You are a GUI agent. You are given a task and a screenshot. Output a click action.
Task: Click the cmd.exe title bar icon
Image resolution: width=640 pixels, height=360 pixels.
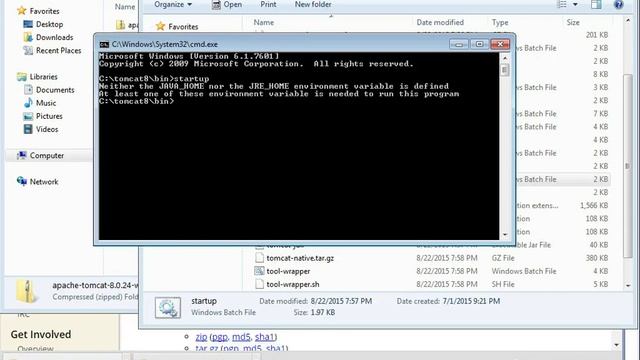pos(104,44)
